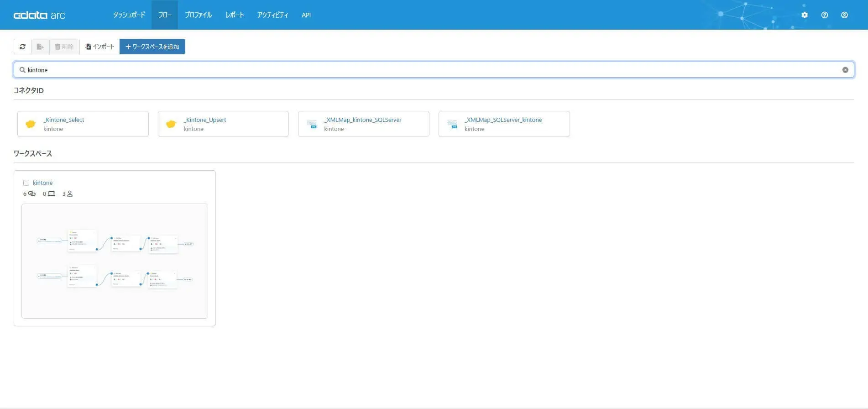Click the kintone text under _Kintone_Select
Screen dimensions: 868x409
[x=53, y=129]
